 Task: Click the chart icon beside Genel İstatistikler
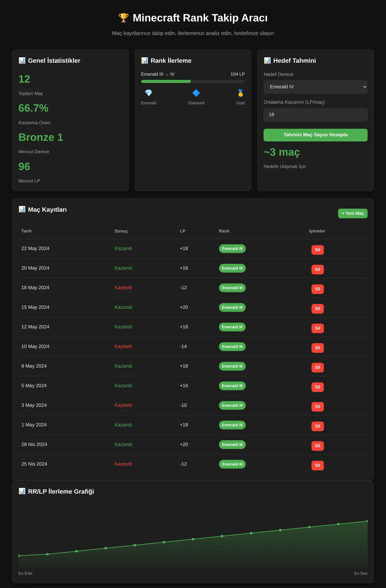point(22,60)
